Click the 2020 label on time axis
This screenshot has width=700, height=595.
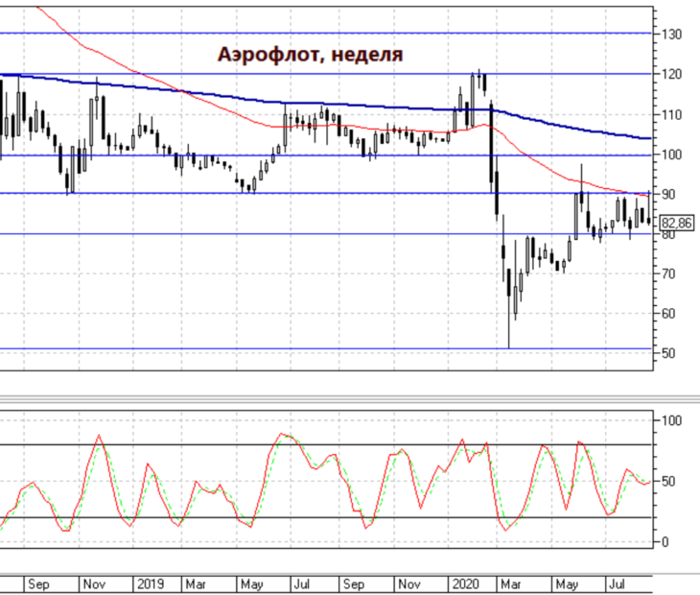point(466,584)
